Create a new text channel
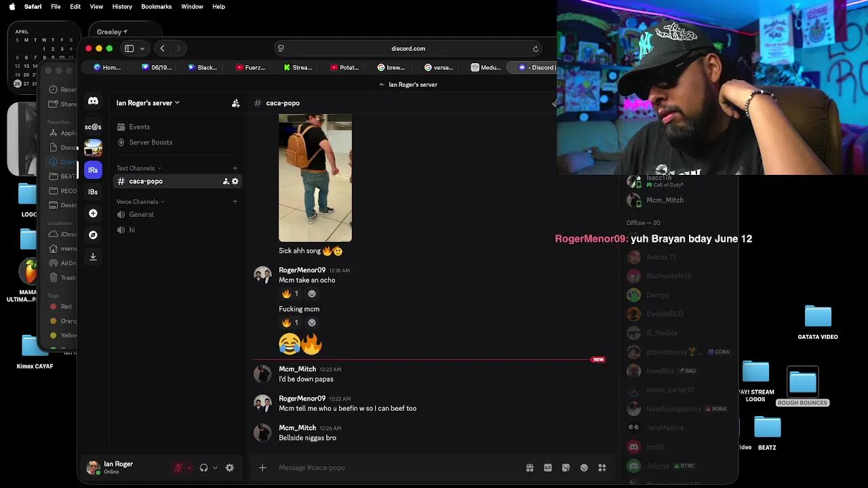This screenshot has height=488, width=868. 235,168
